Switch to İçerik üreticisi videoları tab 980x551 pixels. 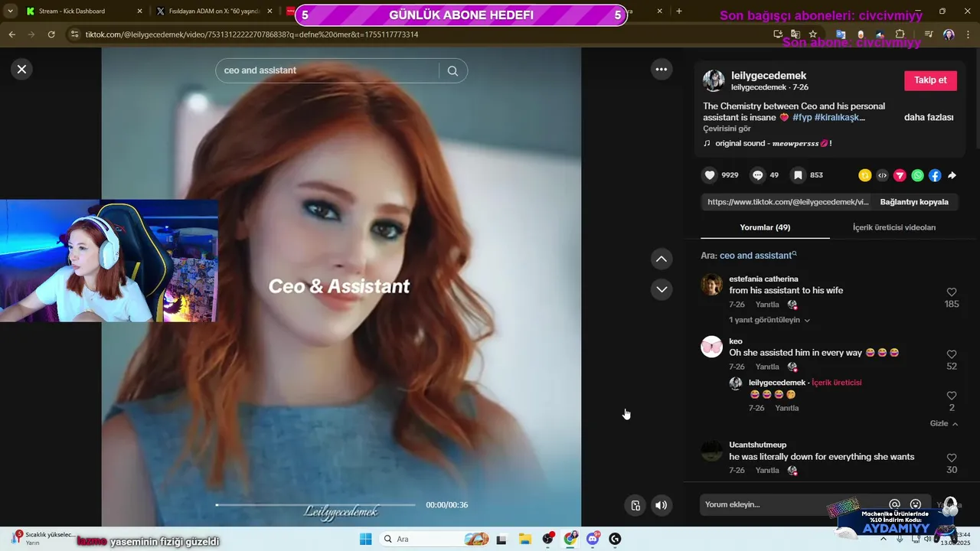(893, 227)
